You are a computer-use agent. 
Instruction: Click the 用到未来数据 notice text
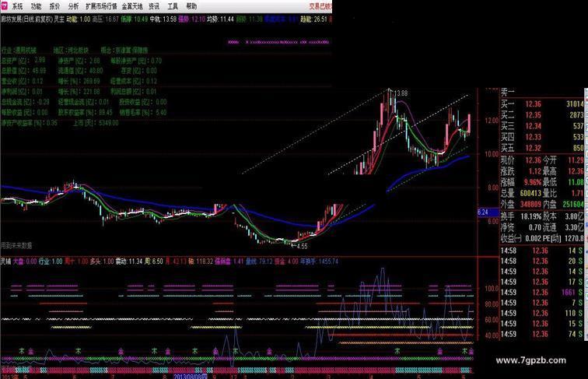tap(16, 245)
